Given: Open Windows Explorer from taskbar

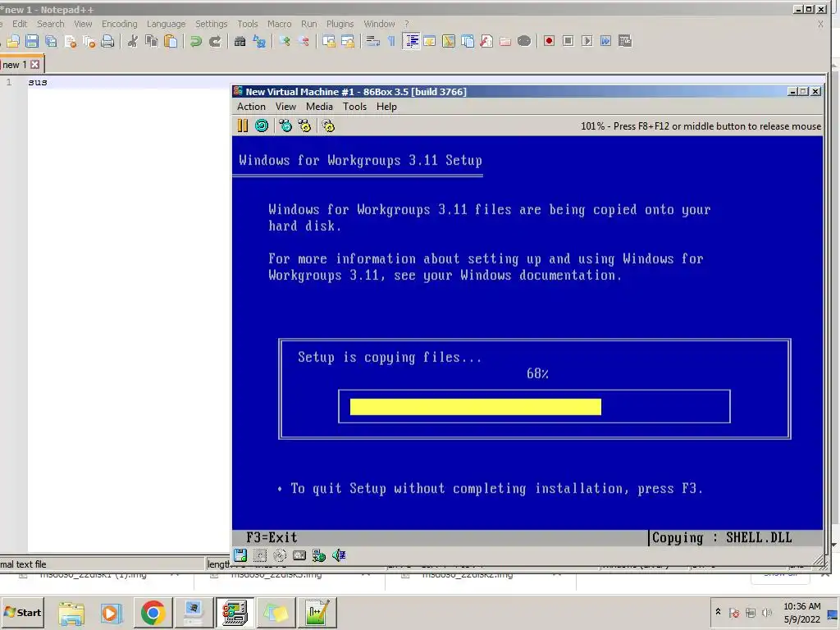Looking at the screenshot, I should tap(71, 613).
